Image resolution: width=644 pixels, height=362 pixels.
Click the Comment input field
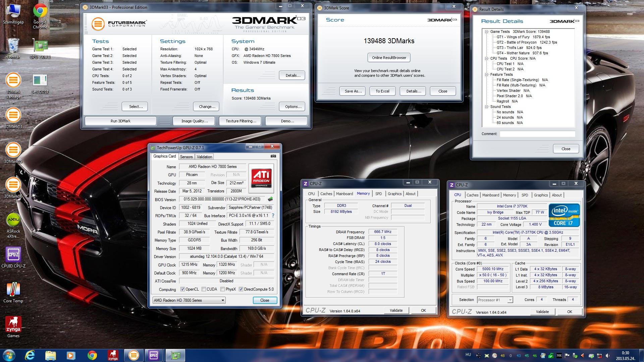tap(537, 134)
